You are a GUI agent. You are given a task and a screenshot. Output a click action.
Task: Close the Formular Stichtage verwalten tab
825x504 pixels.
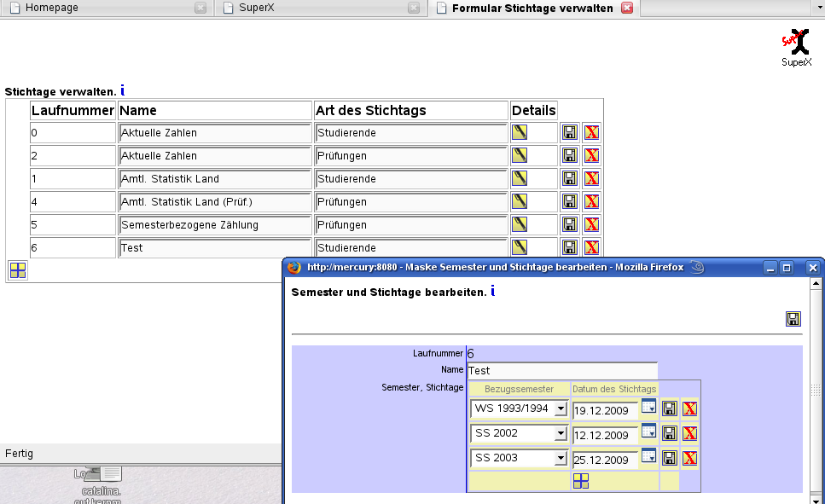coord(627,8)
